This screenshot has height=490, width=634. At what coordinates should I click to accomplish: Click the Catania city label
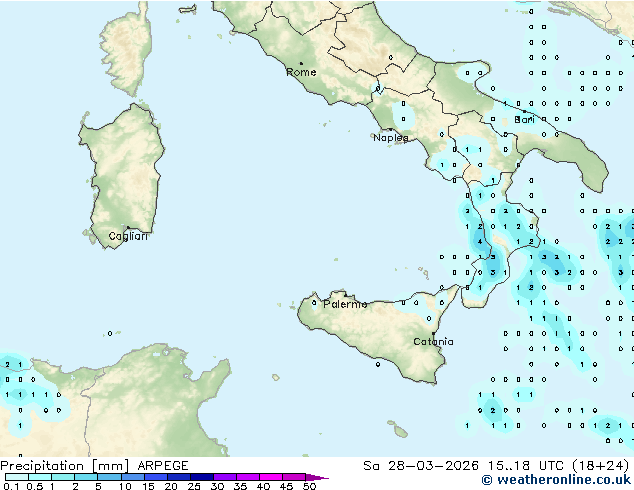pyautogui.click(x=433, y=342)
